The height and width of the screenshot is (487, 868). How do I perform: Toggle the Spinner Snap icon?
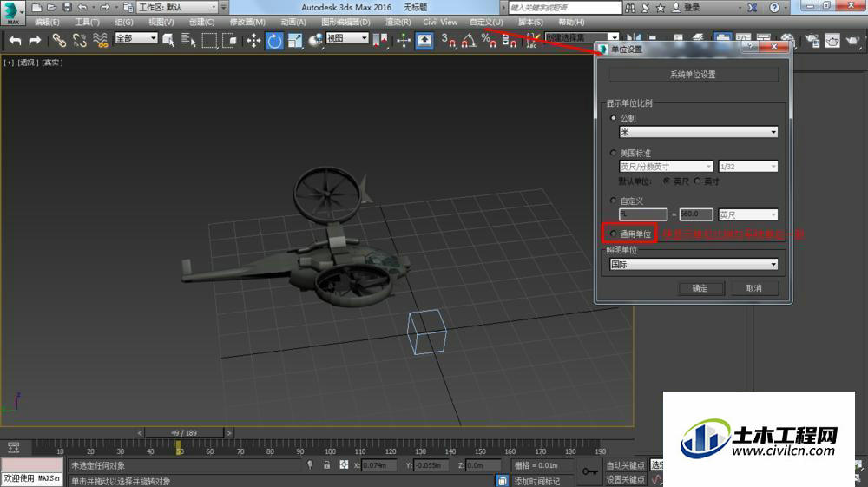tap(510, 41)
